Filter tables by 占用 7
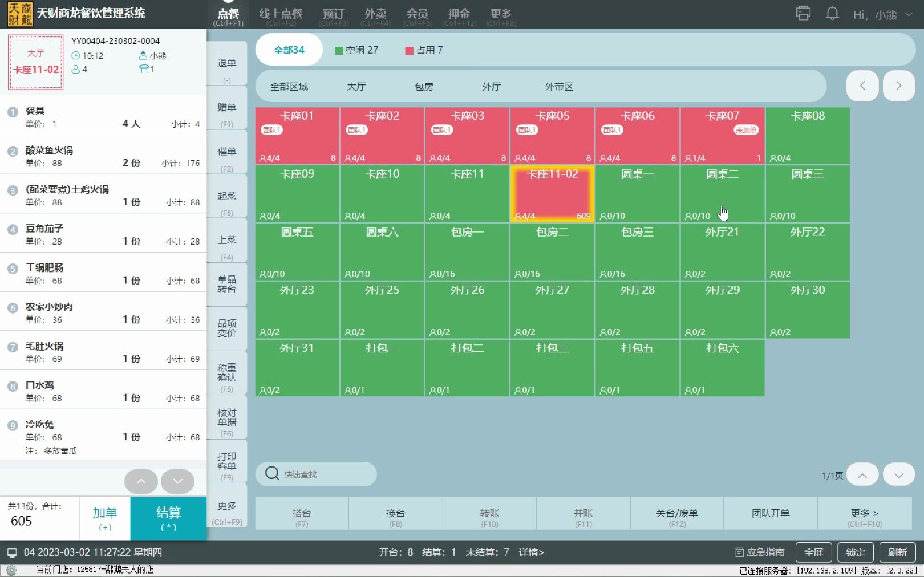The height and width of the screenshot is (577, 924). [424, 50]
